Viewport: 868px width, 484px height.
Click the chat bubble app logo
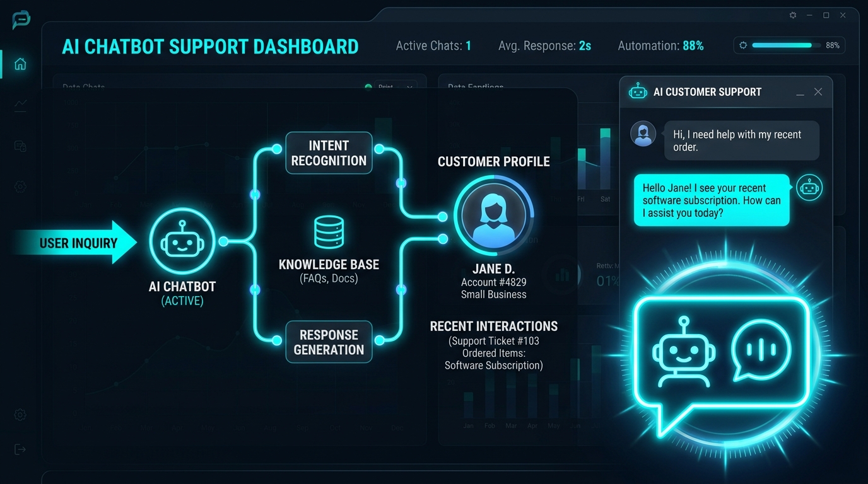point(21,20)
